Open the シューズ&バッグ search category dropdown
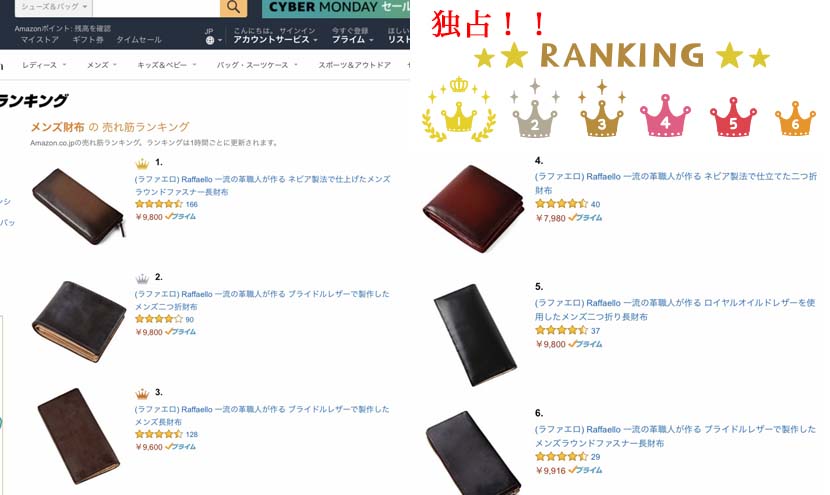The image size is (830, 495). pos(53,7)
